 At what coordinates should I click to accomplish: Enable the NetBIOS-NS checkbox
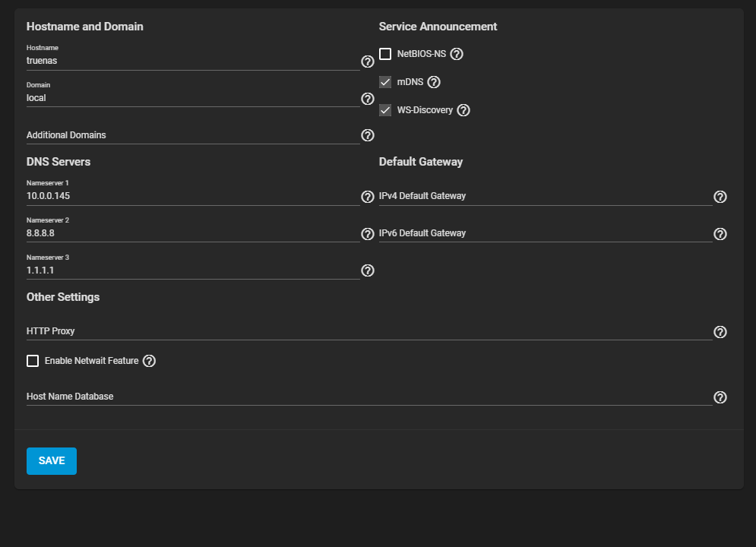[x=385, y=54]
